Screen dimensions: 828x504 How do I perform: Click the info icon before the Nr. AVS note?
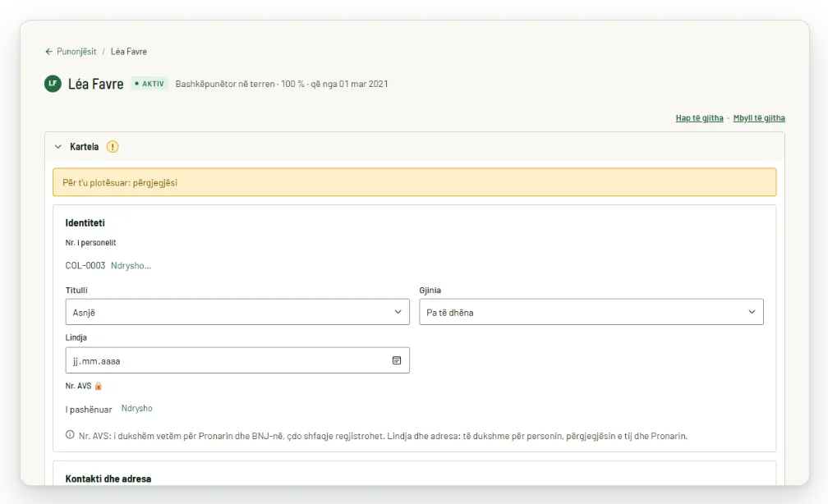tap(70, 435)
